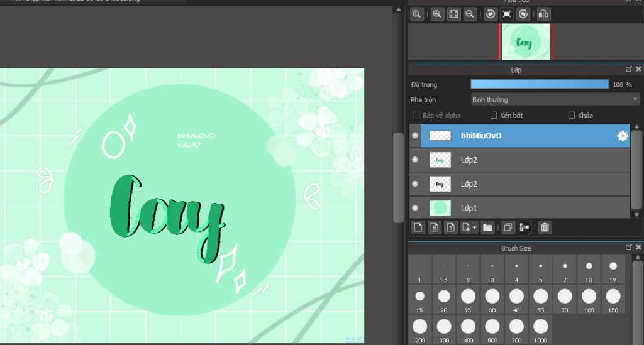Viewport: 644px width, 345px height.
Task: Add a new 1-bit layer
Action: (x=450, y=227)
